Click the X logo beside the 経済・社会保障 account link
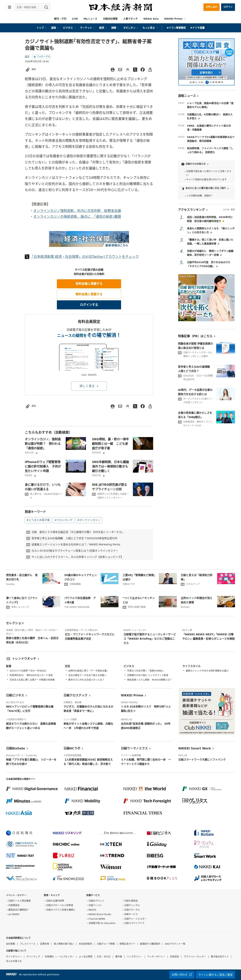The image size is (241, 980). [27, 257]
